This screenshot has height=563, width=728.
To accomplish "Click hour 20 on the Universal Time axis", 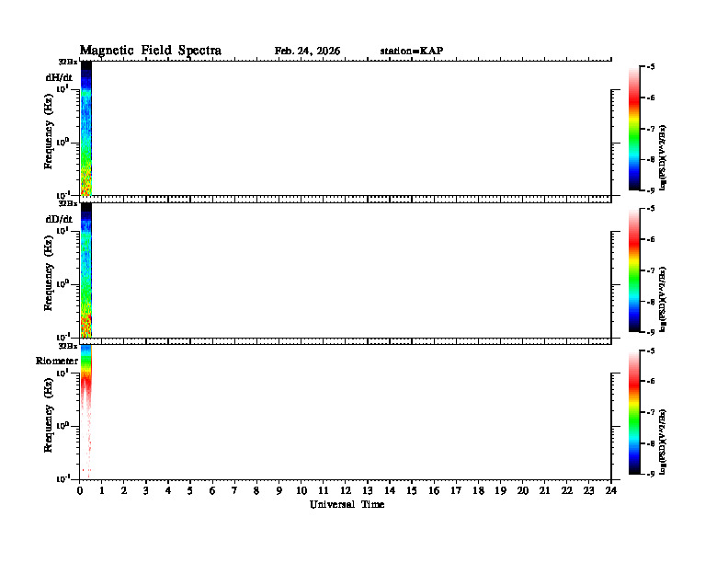I will point(523,491).
